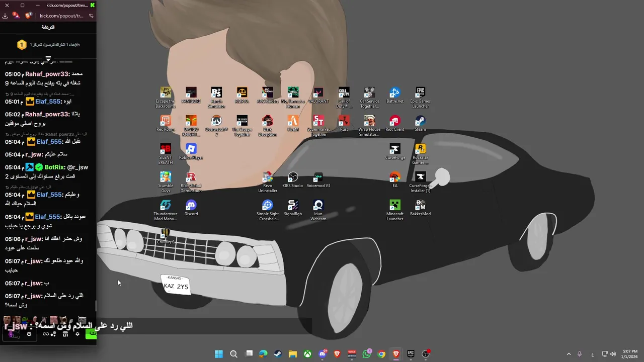Open Xbox app from taskbar
The image size is (644, 362).
point(307,354)
